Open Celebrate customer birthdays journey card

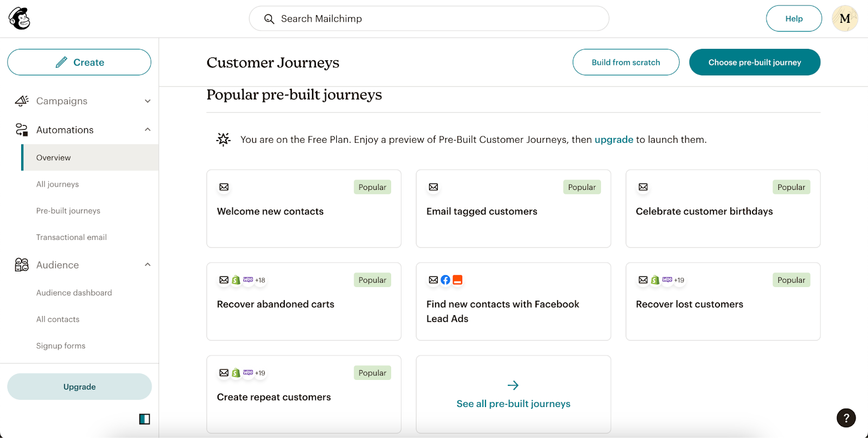(x=723, y=209)
